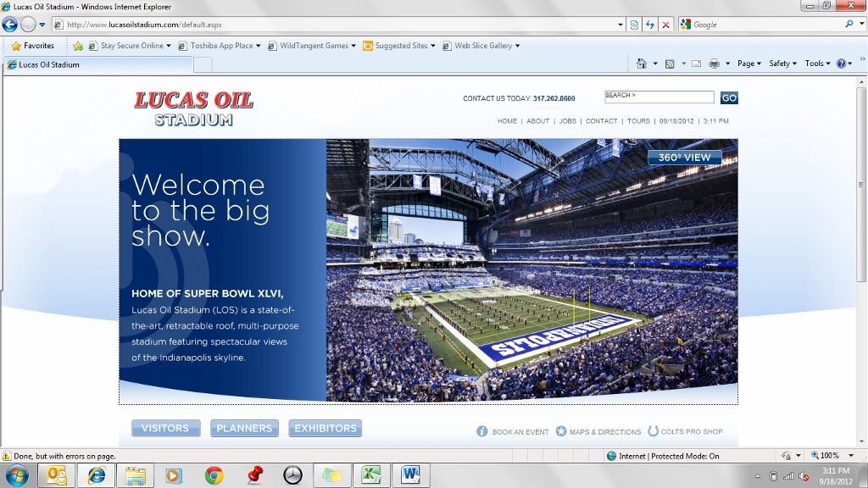
Task: Open Favorites star button
Action: coord(32,46)
